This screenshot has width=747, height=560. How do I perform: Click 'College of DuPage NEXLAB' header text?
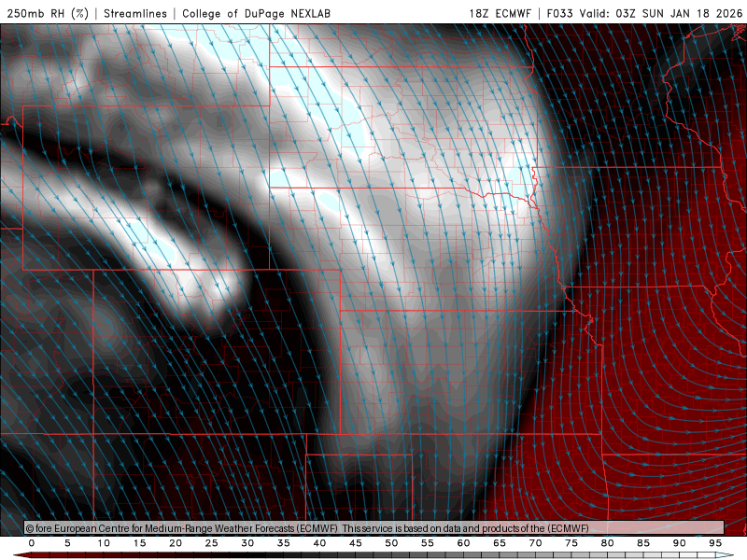256,13
